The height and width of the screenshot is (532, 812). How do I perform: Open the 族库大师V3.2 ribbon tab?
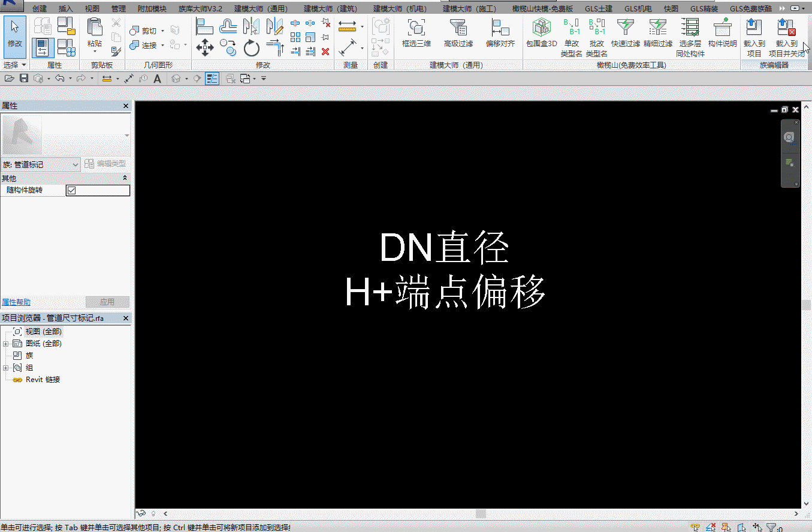[x=200, y=9]
